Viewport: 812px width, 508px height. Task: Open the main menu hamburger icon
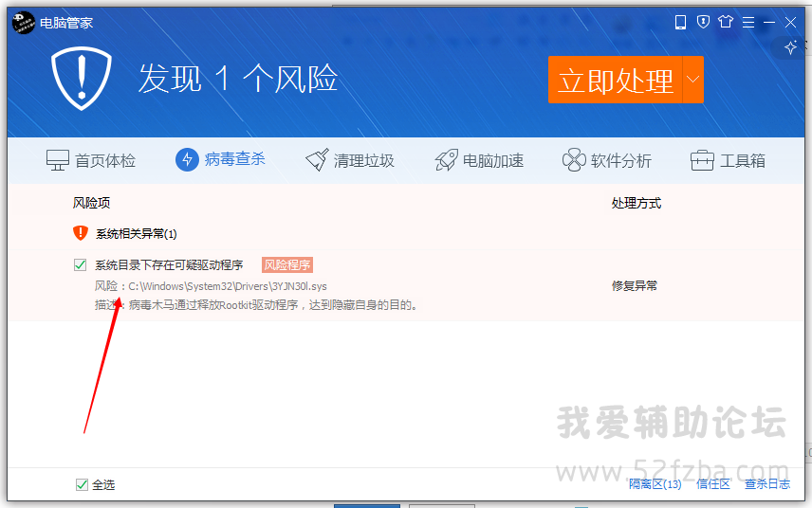tap(747, 22)
